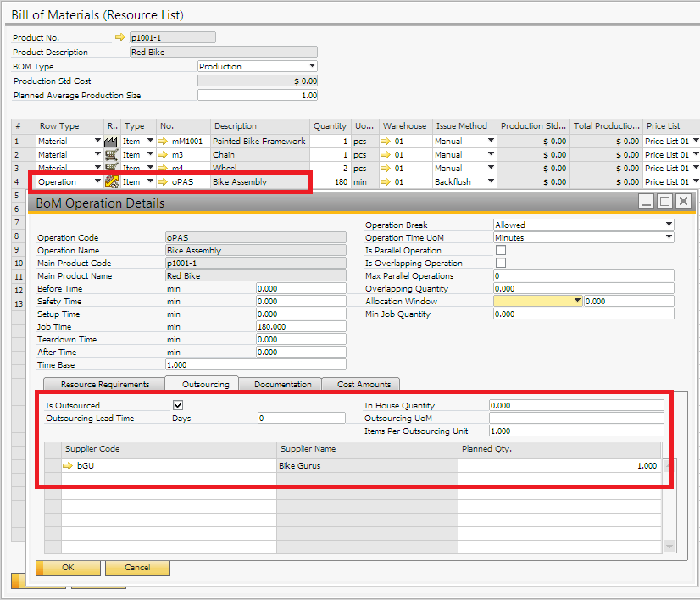Screen dimensions: 700x600
Task: Click the operation details icon in row 4
Action: pyautogui.click(x=112, y=182)
